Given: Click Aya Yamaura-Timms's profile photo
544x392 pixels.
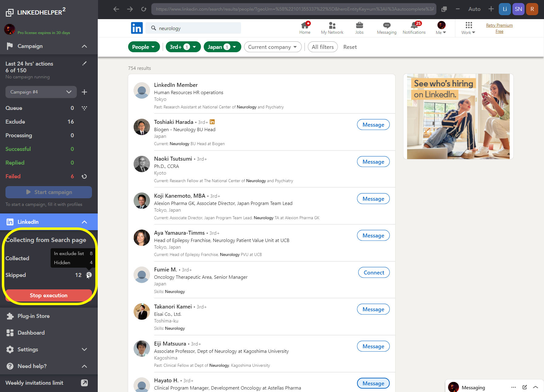Looking at the screenshot, I should pos(142,238).
